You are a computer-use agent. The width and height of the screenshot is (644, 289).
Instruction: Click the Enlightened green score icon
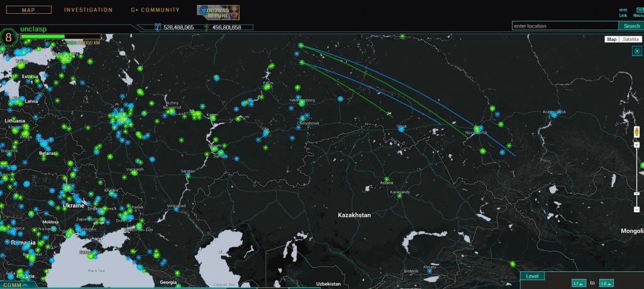[206, 27]
